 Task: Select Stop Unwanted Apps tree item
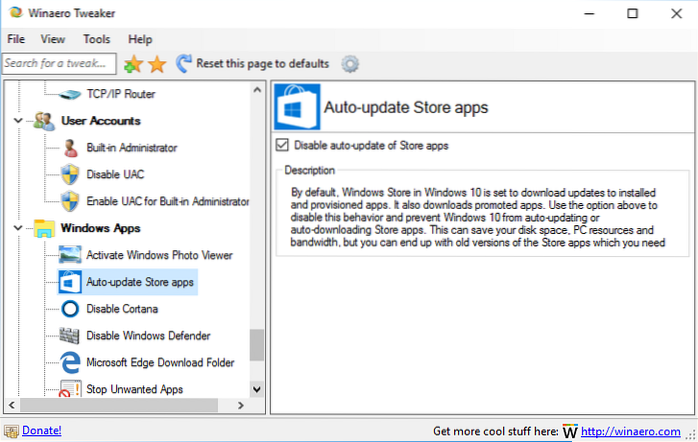(134, 389)
